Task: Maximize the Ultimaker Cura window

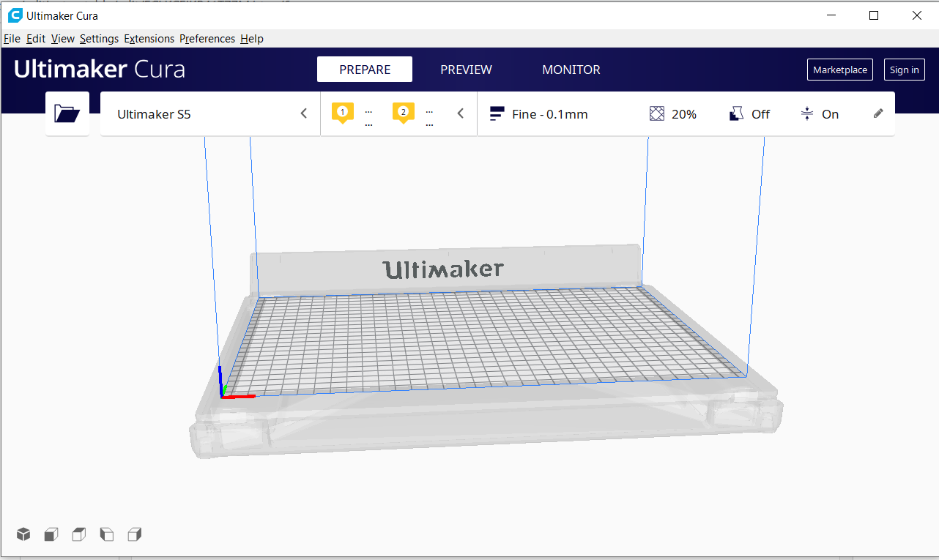Action: (x=873, y=15)
